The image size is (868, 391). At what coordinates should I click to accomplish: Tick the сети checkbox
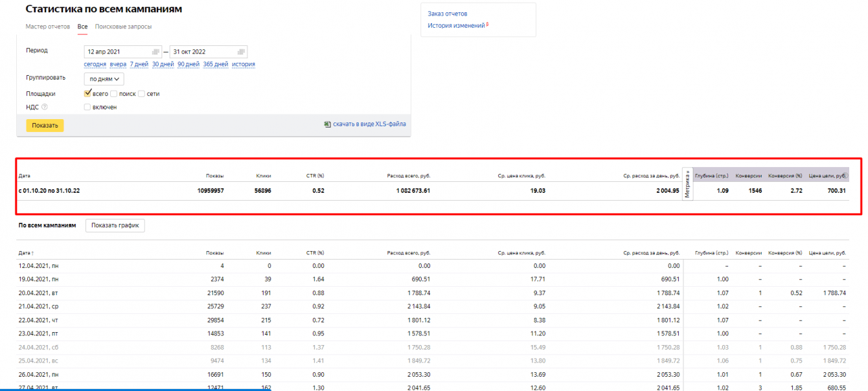141,94
